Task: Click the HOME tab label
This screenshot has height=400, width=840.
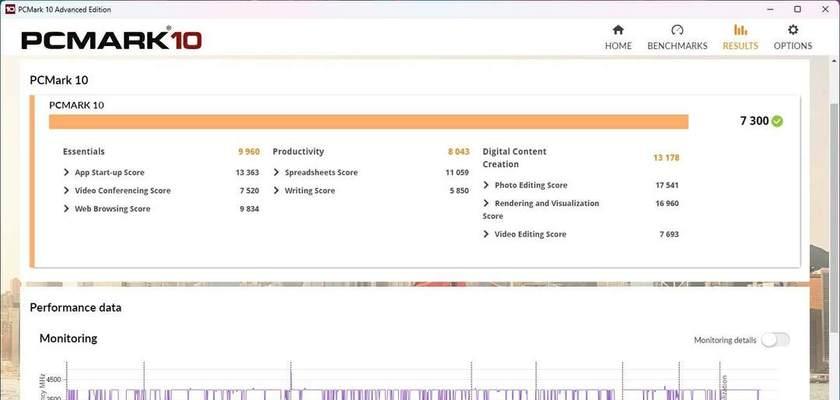Action: coord(618,46)
